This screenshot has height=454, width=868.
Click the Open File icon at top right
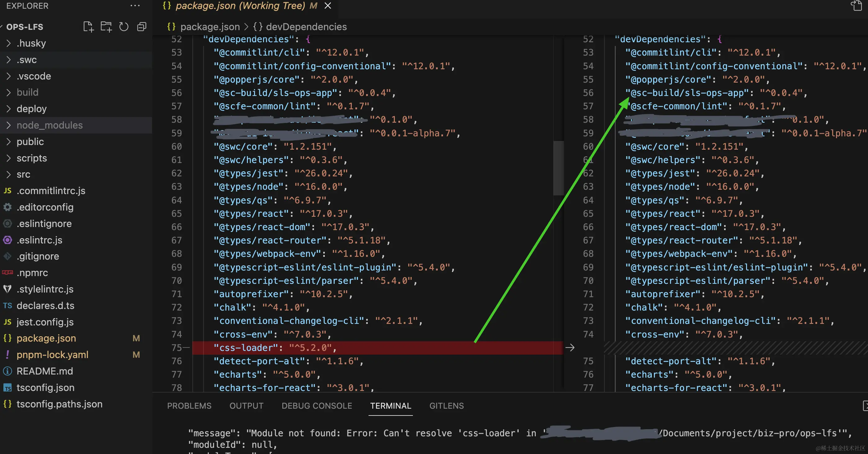coord(856,6)
